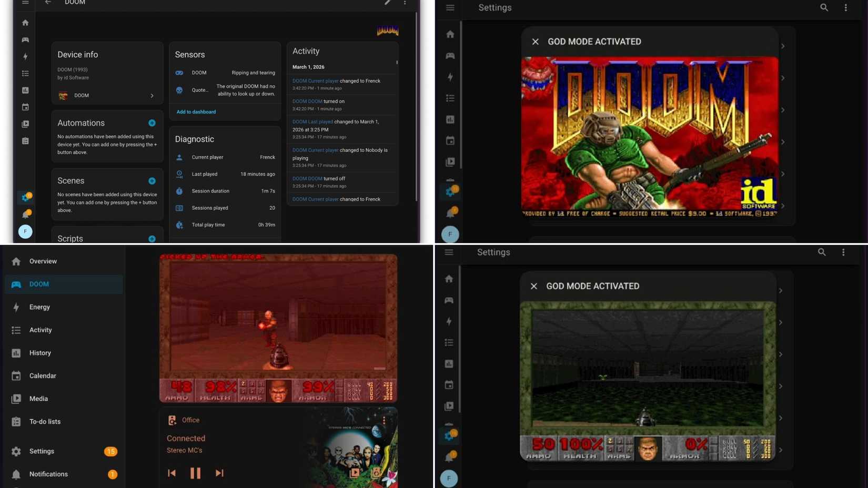Open overflow menu in top-right Settings panel
The height and width of the screenshot is (488, 868).
coord(846,7)
